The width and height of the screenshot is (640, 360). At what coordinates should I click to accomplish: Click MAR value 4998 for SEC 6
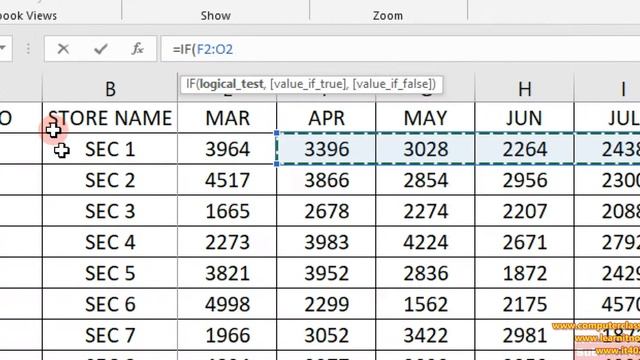(227, 304)
